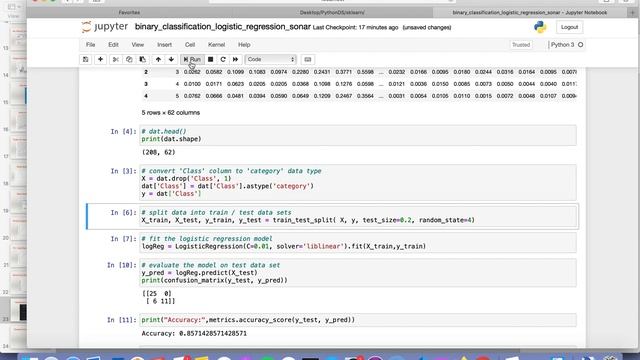Switch to the Favorites browser tab
640x360 pixels.
(x=129, y=13)
